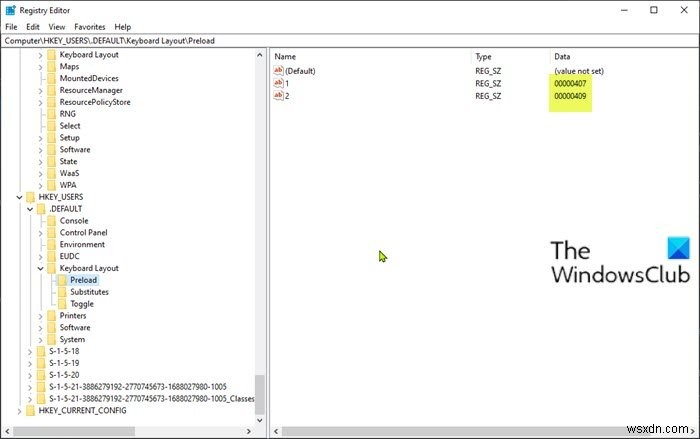
Task: Click the WaaS folder icon
Action: (x=52, y=173)
